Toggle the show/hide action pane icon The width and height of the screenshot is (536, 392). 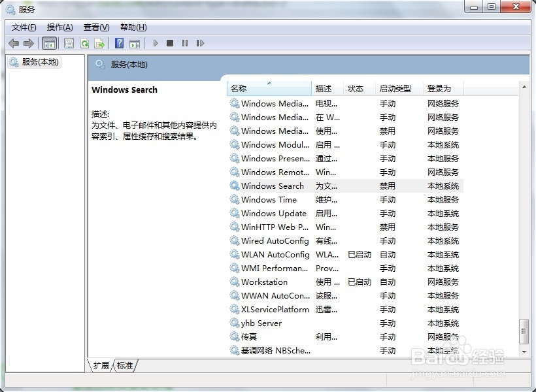pos(135,43)
